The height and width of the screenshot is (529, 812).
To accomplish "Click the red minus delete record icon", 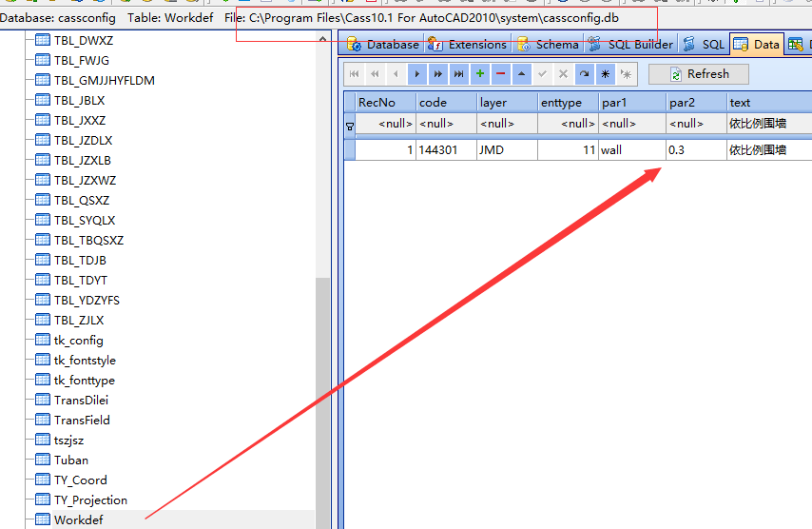I will click(501, 74).
